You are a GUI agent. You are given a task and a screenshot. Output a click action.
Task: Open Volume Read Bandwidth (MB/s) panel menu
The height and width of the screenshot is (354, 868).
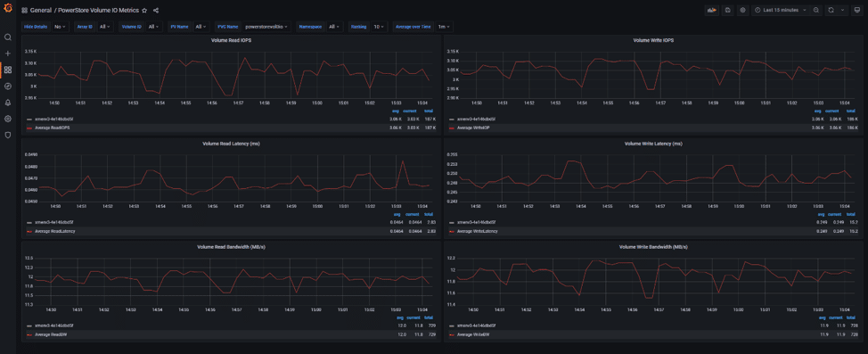coord(231,246)
